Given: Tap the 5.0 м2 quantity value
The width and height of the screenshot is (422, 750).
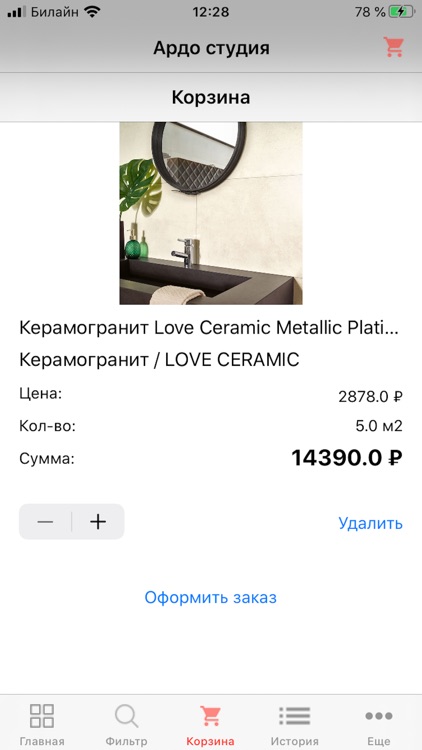Looking at the screenshot, I should (x=379, y=426).
